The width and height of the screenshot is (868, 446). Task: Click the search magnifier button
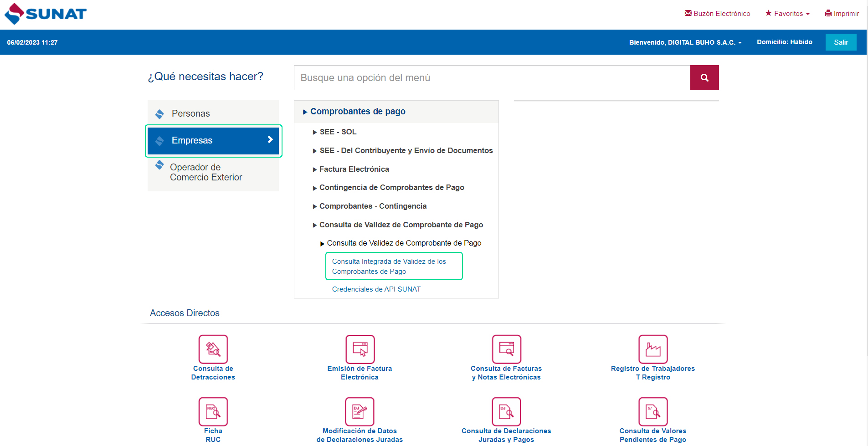point(704,78)
